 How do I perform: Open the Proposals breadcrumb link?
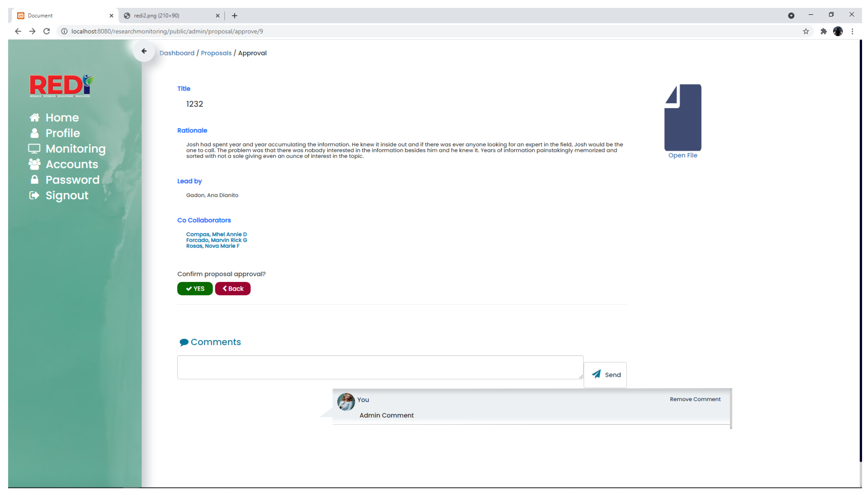pyautogui.click(x=216, y=53)
